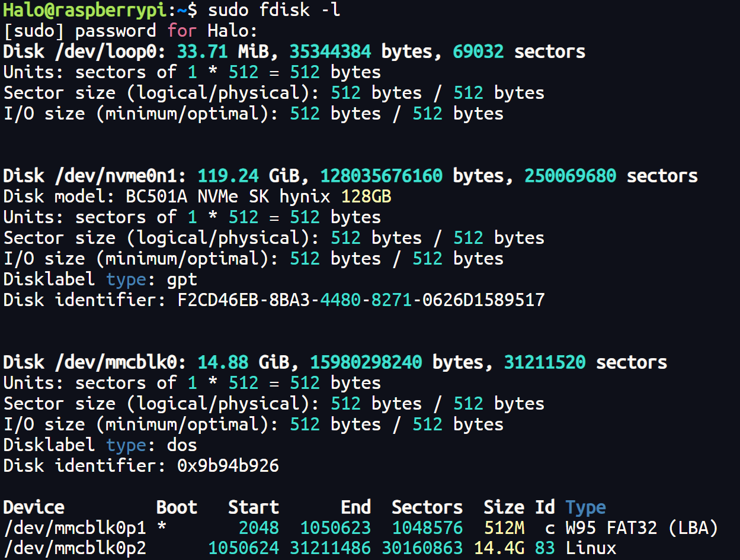
Task: Click the '/dev/mmcblk0p2' partition entry
Action: 74,548
